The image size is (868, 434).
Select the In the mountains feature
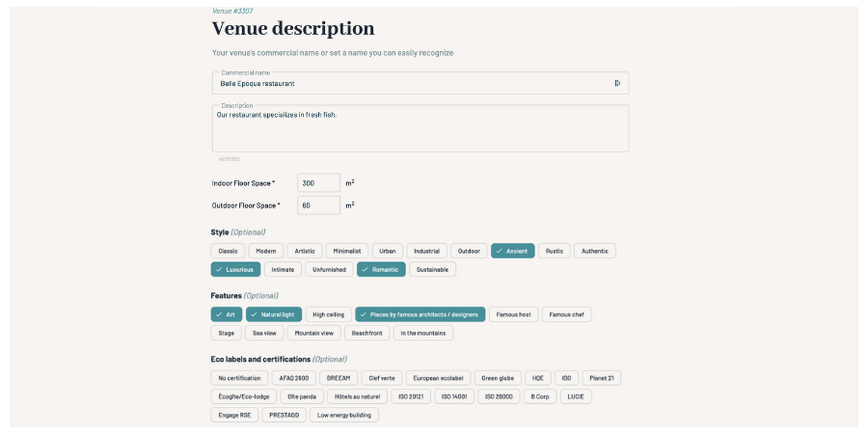[423, 333]
